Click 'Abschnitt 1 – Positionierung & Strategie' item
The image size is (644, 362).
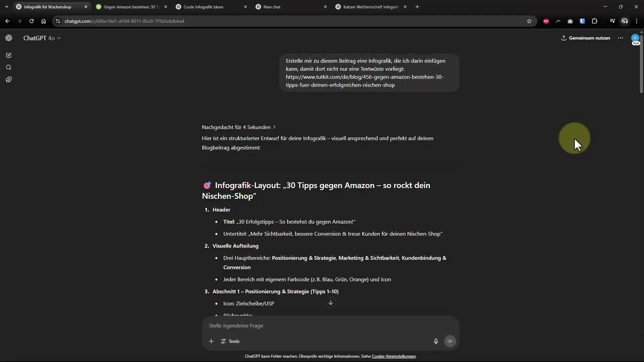(272, 291)
